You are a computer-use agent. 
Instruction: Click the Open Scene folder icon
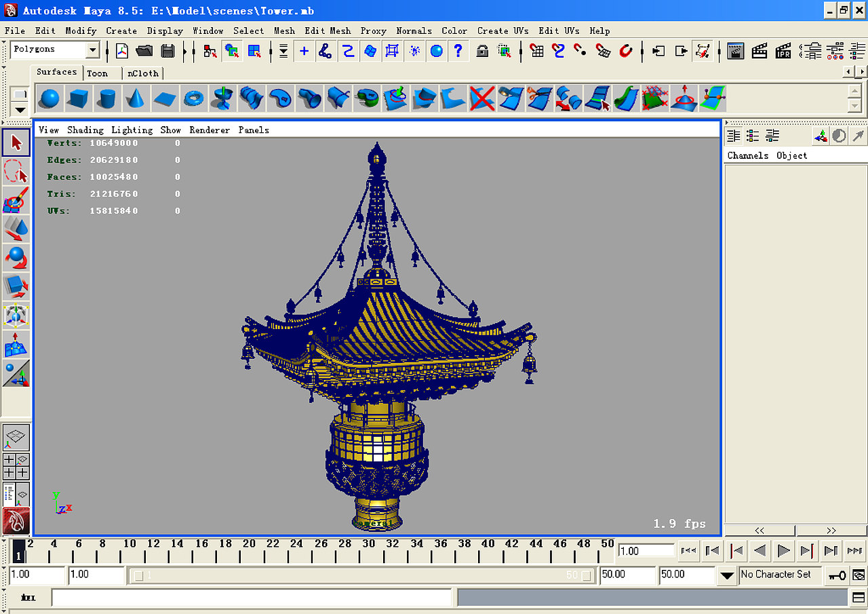pyautogui.click(x=144, y=51)
